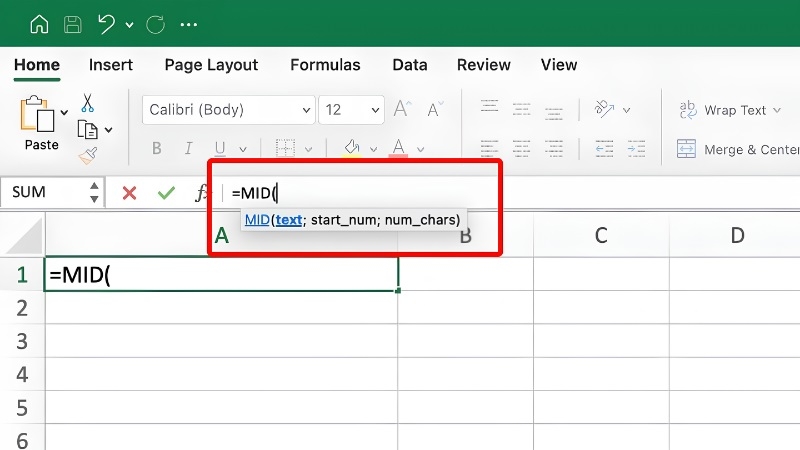Image resolution: width=800 pixels, height=450 pixels.
Task: Open the View tab
Action: [559, 65]
